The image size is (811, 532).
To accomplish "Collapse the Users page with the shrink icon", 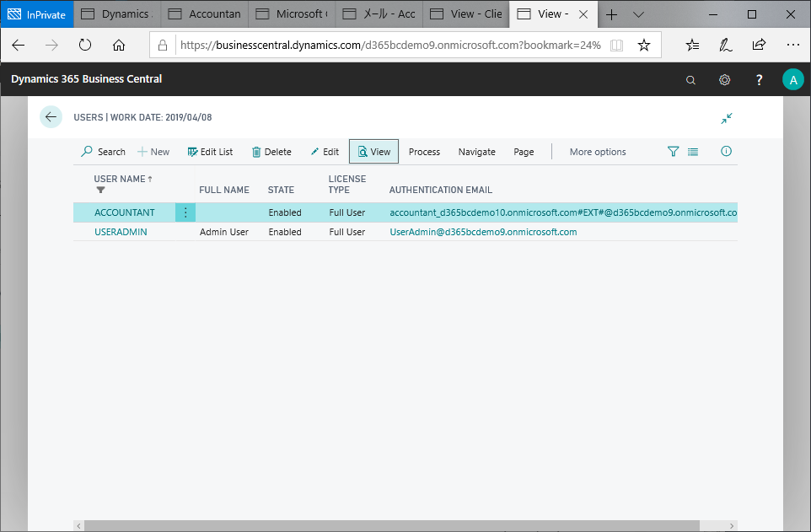I will coord(726,119).
